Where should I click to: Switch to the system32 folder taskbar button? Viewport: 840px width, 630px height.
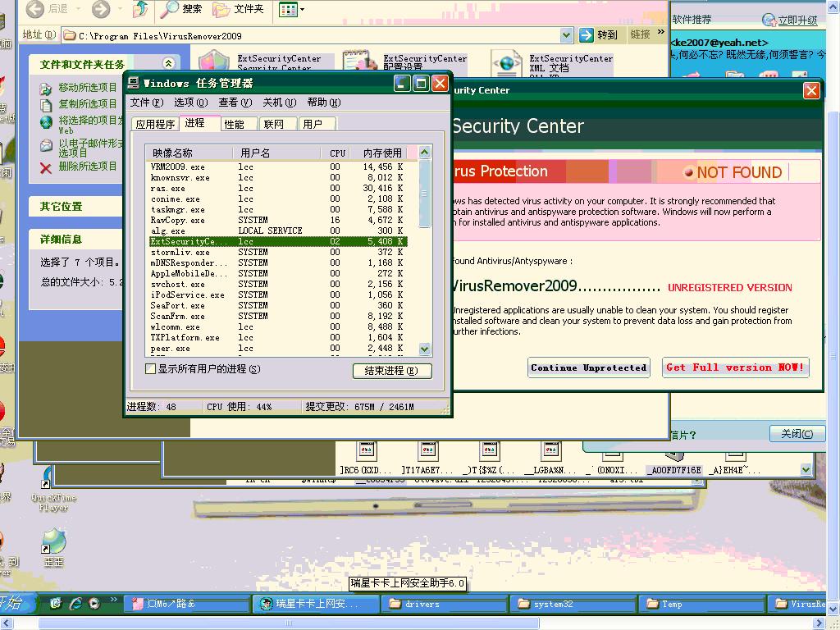pos(573,604)
